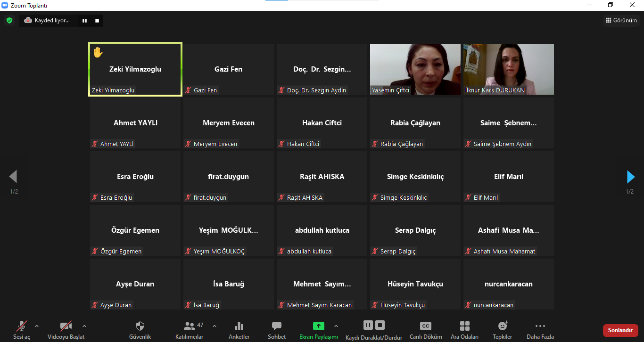Viewport: 644px width, 342px height.
Task: Click muted mic icon of Ahmet YAYLI
Action: [95, 144]
